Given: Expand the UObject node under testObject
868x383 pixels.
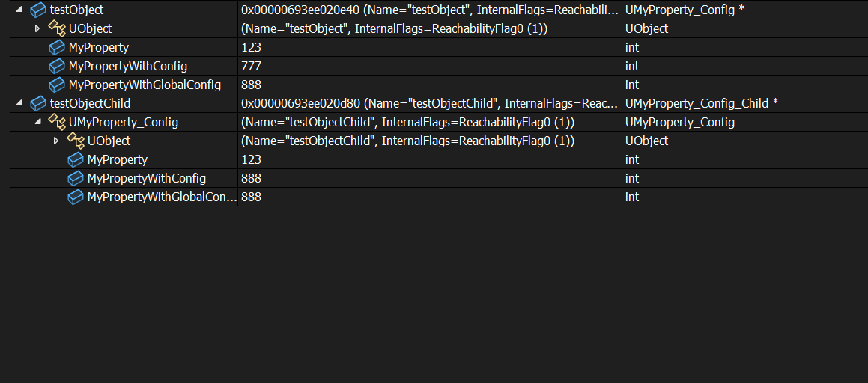Looking at the screenshot, I should [37, 28].
